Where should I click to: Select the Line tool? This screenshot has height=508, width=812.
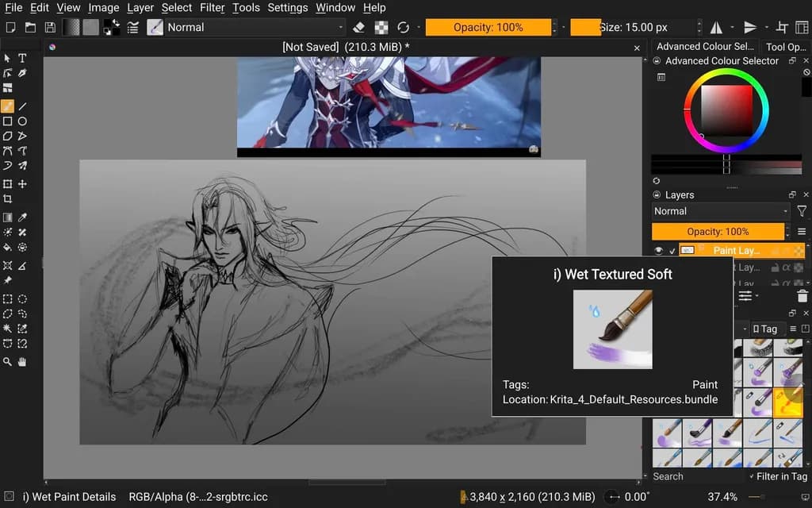point(22,106)
